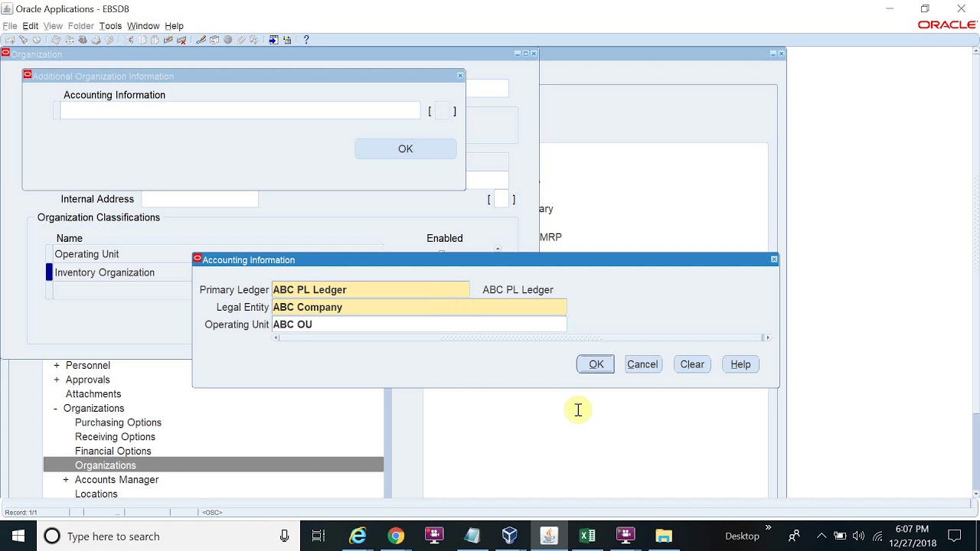Image resolution: width=980 pixels, height=551 pixels.
Task: Click the Paste toolbar icon
Action: [155, 40]
